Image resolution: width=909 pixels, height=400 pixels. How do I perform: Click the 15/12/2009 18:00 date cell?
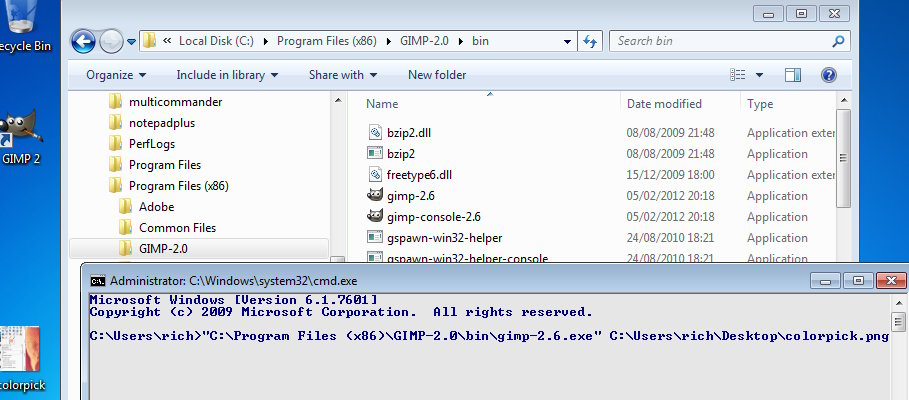(x=671, y=174)
